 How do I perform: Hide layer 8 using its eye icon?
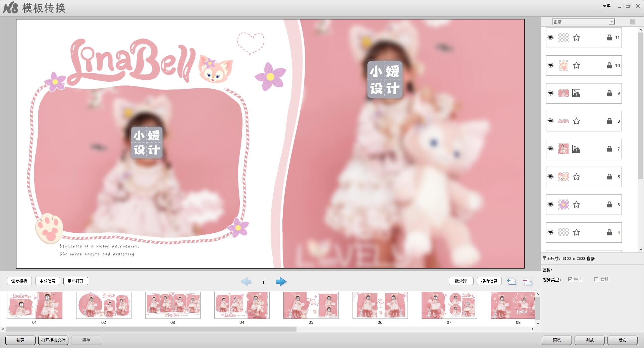(x=550, y=121)
